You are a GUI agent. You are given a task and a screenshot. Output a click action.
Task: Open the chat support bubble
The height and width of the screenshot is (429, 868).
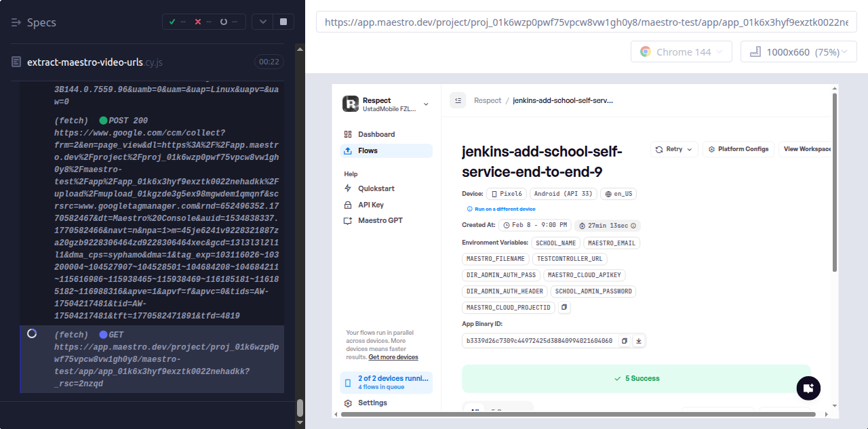coord(808,388)
